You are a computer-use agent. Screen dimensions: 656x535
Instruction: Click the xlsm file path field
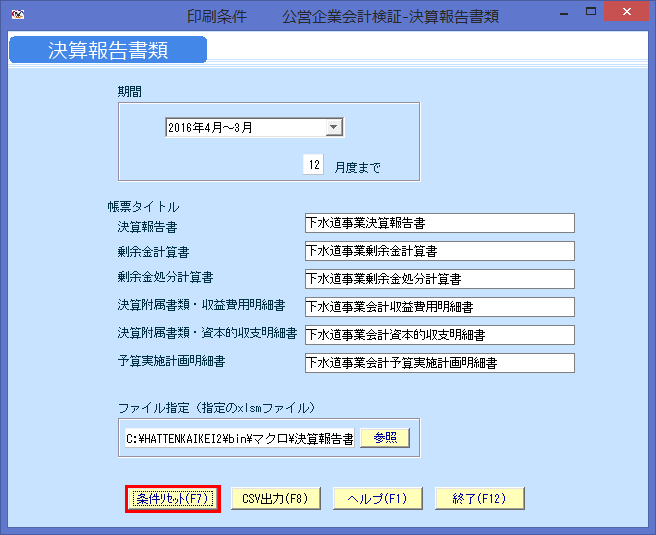(x=240, y=438)
